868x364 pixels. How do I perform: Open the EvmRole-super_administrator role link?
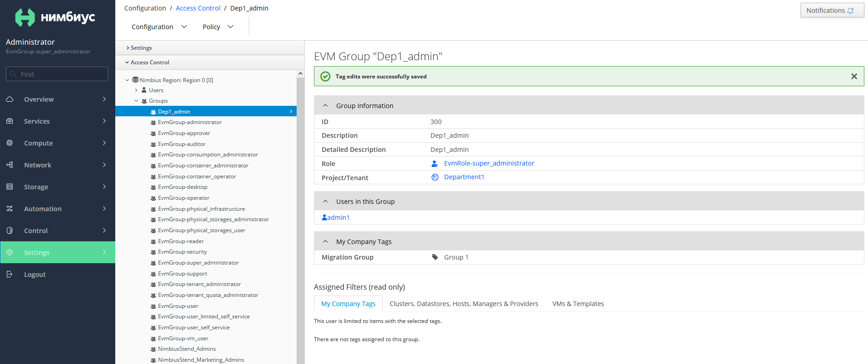pos(489,163)
